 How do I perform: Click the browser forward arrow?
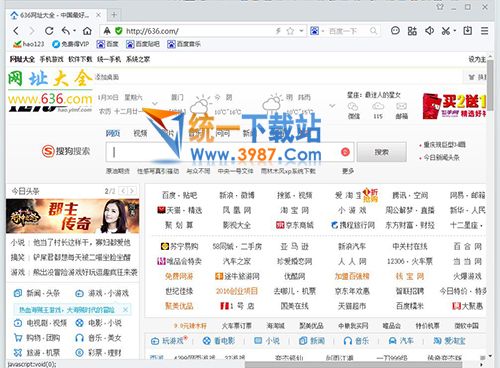32,31
